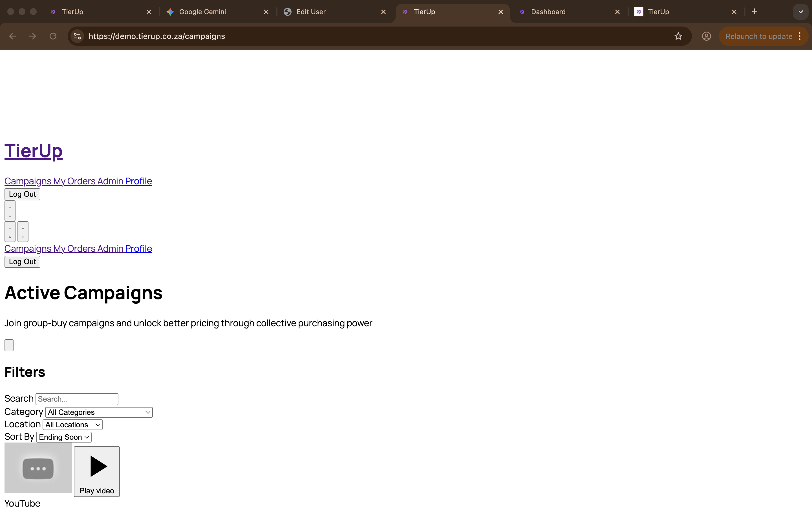Click the Filters heading
The height and width of the screenshot is (508, 812).
point(25,372)
